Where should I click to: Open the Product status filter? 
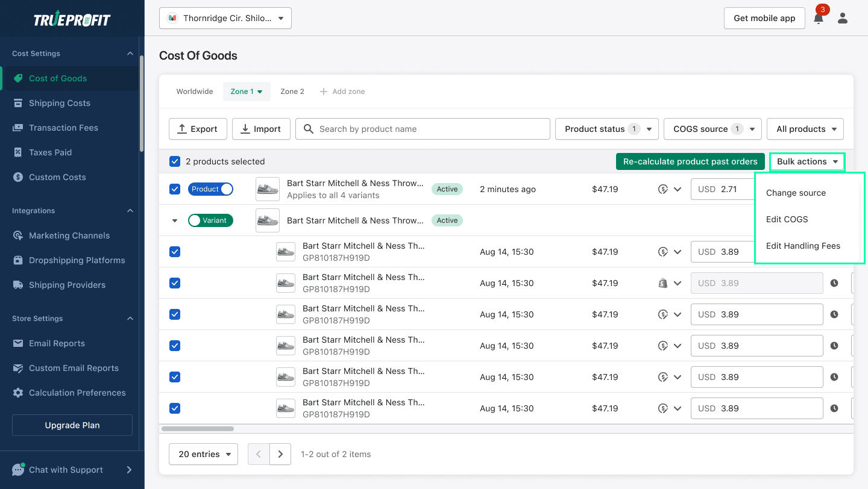click(x=607, y=129)
